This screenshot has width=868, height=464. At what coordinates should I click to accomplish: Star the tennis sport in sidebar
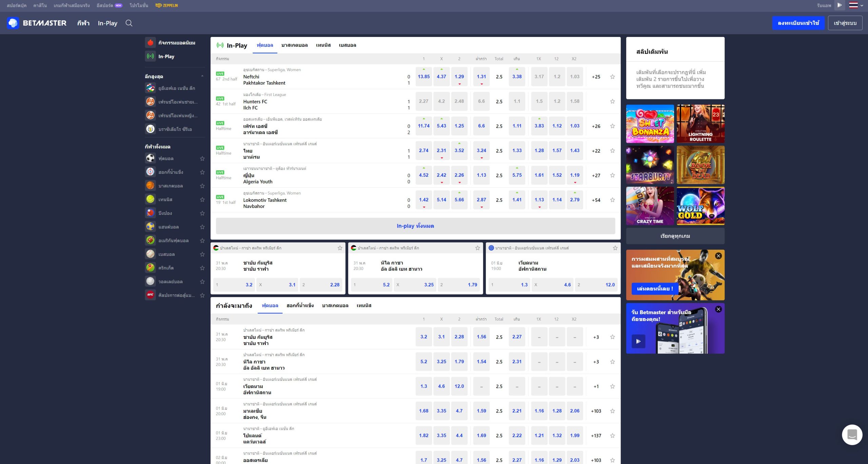(x=202, y=199)
